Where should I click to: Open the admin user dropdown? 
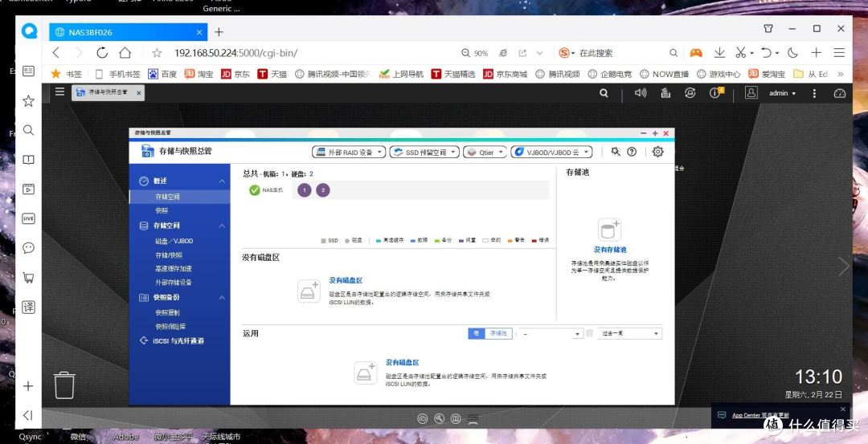(782, 93)
